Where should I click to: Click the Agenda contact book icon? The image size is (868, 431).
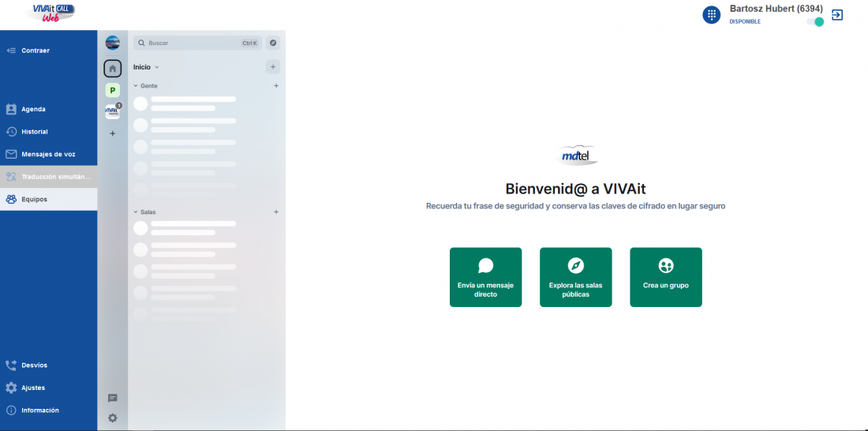click(x=11, y=109)
